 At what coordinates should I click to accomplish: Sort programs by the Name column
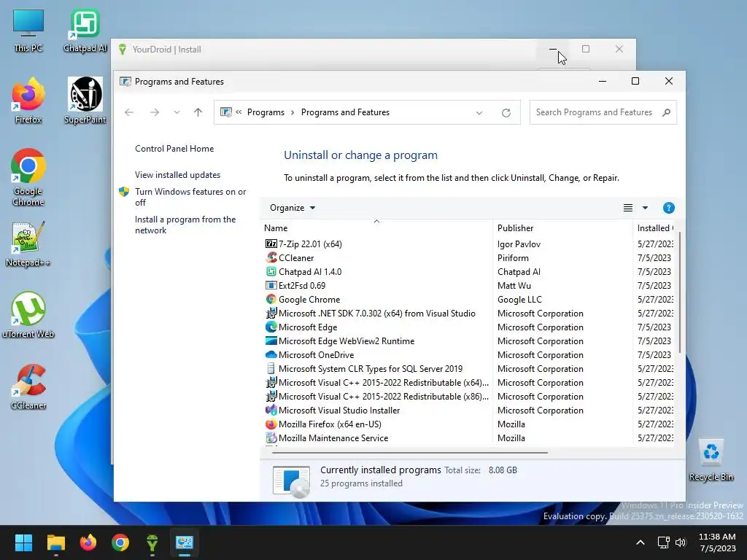coord(376,228)
